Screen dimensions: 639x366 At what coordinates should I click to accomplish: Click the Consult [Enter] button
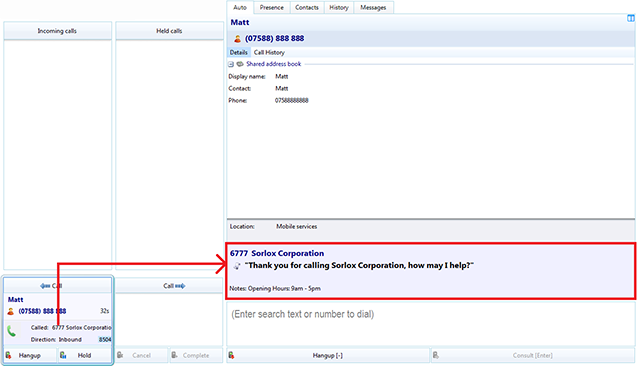533,355
